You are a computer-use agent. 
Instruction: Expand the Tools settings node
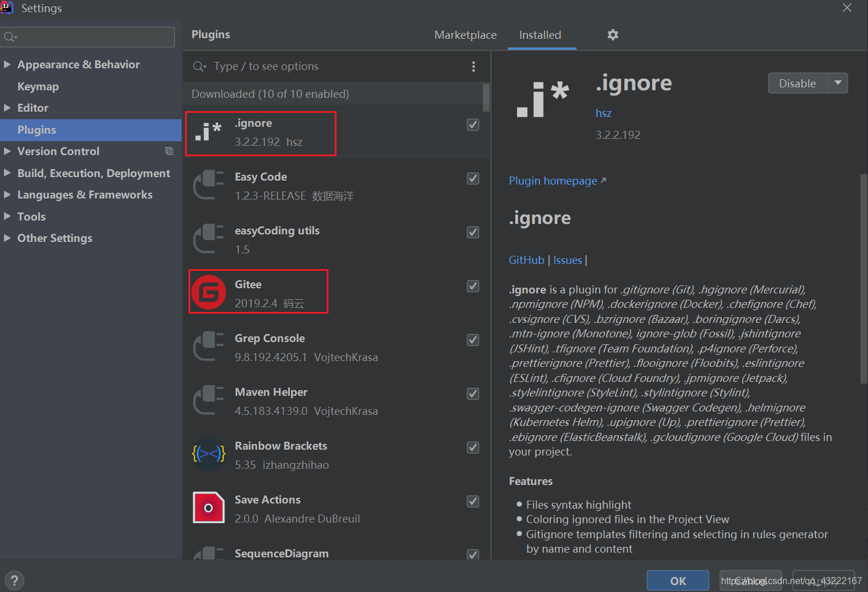tap(8, 216)
